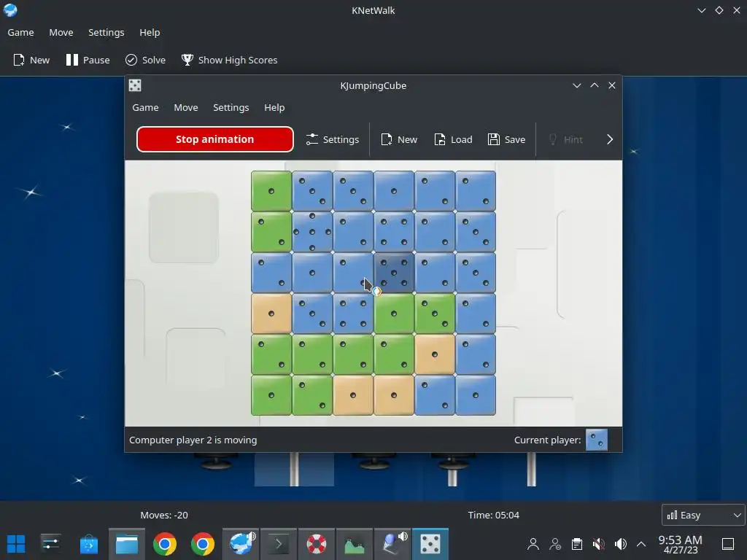Switch to the second Chrome taskbar icon

pos(203,544)
